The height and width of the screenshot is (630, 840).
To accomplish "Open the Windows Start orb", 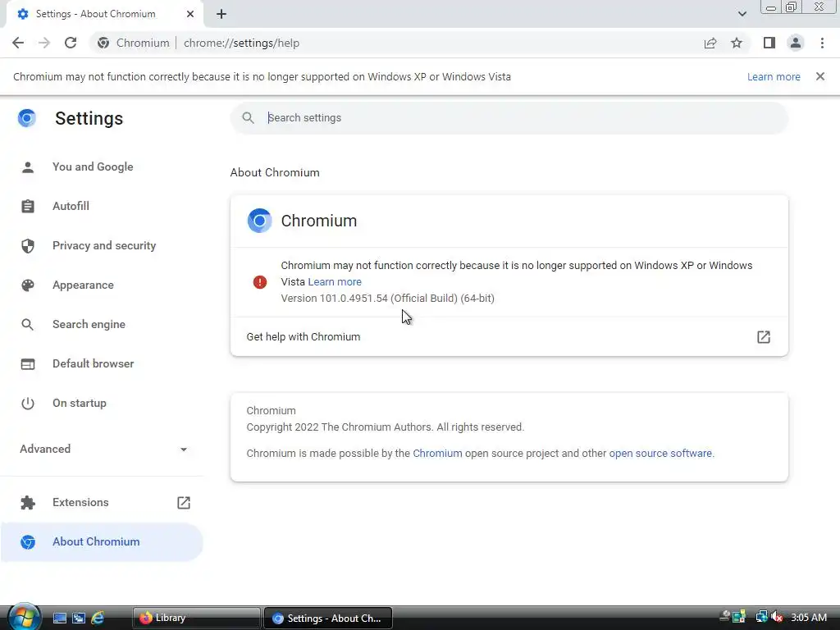I will [24, 617].
